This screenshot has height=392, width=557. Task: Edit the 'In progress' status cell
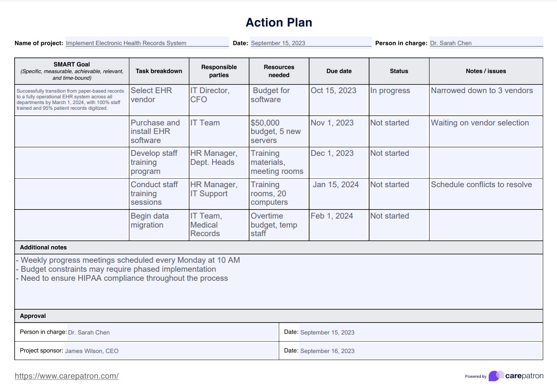point(399,99)
